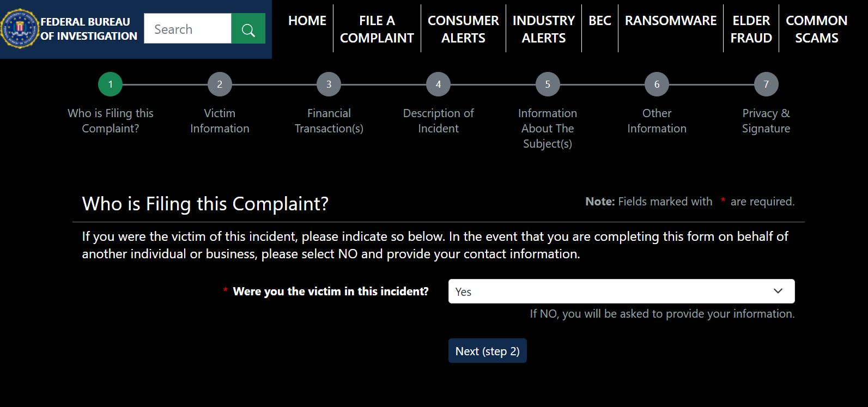Select step 1 circle for Who is Filing
The width and height of the screenshot is (868, 407).
tap(111, 84)
